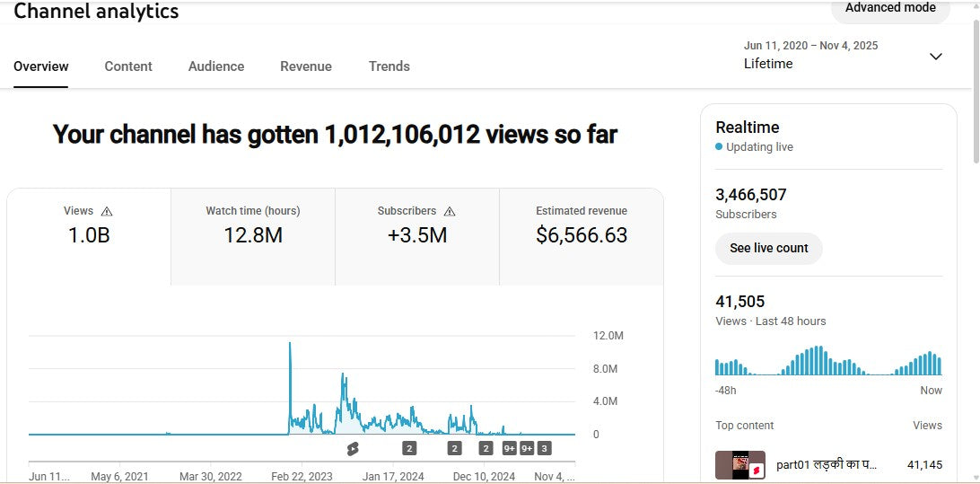Open the part01 video title link

[827, 465]
